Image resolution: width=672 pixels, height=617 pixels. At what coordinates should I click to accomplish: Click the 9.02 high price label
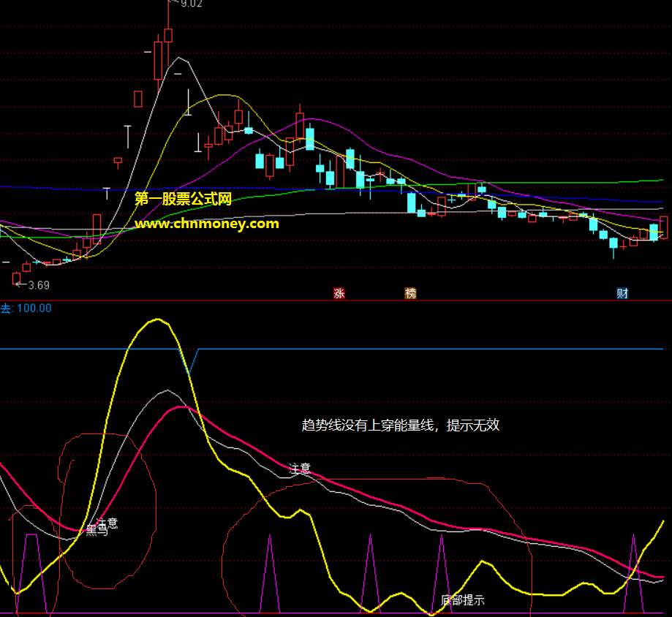[191, 4]
